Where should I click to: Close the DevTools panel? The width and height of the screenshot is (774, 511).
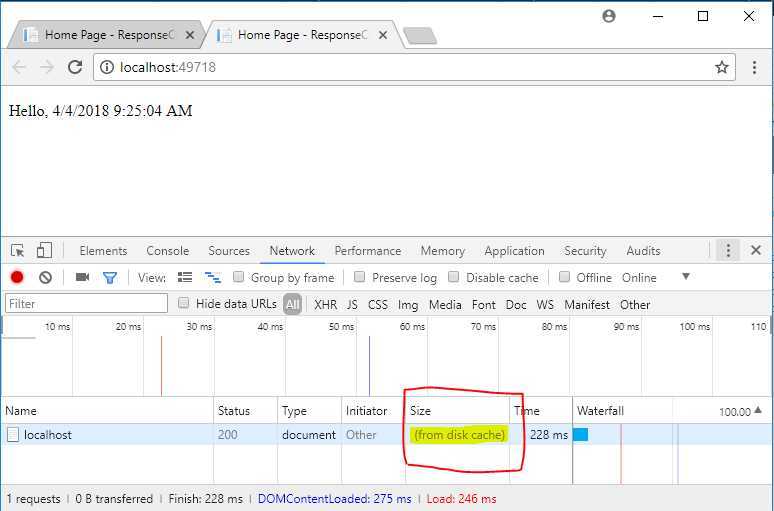click(x=756, y=250)
